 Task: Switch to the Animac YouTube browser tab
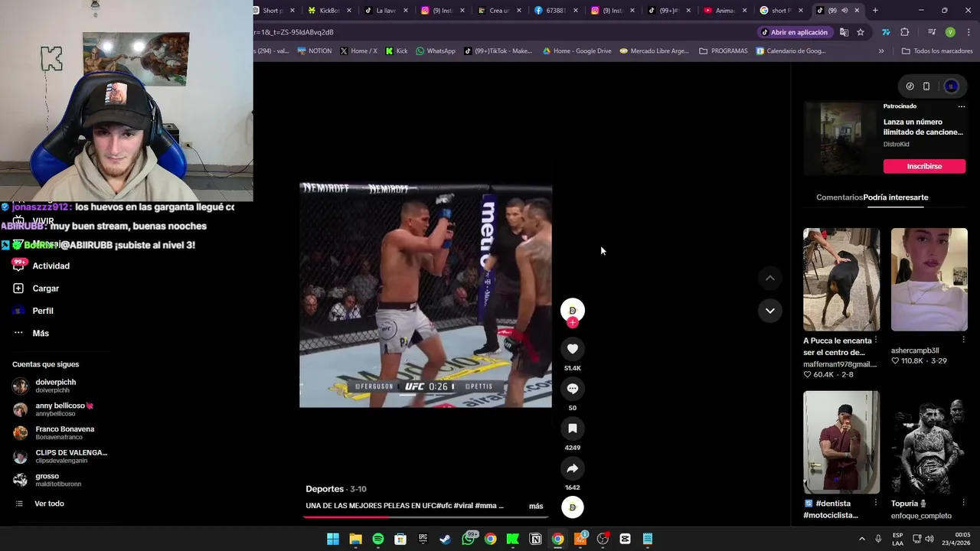pyautogui.click(x=725, y=11)
